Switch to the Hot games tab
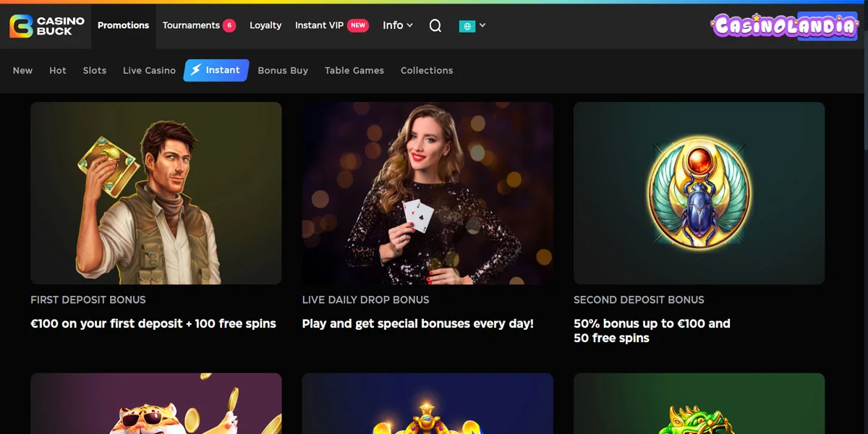This screenshot has height=434, width=868. click(x=58, y=70)
